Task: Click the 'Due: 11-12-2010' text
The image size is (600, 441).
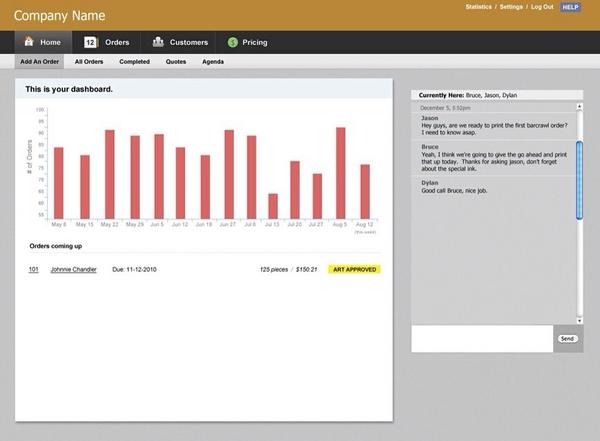Action: pos(134,270)
